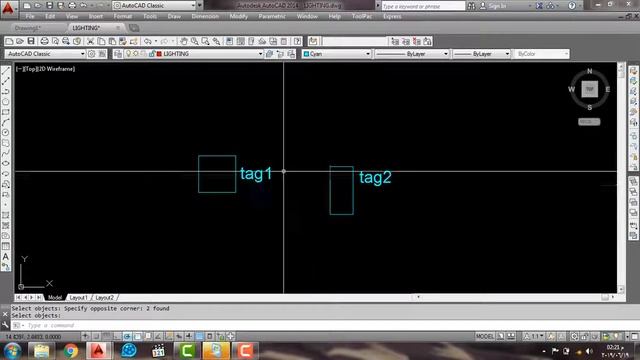Viewport: 640px width, 360px height.
Task: Expand the Undo history dropdown arrow
Action: [156, 41]
